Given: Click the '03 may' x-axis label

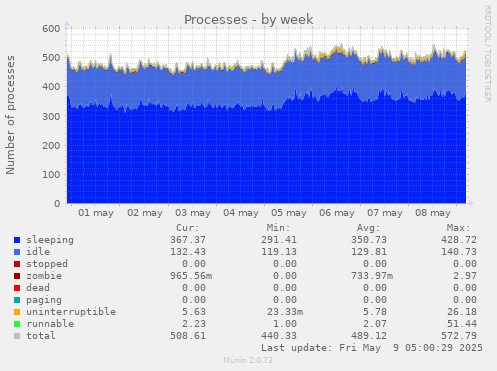Looking at the screenshot, I should tap(193, 213).
